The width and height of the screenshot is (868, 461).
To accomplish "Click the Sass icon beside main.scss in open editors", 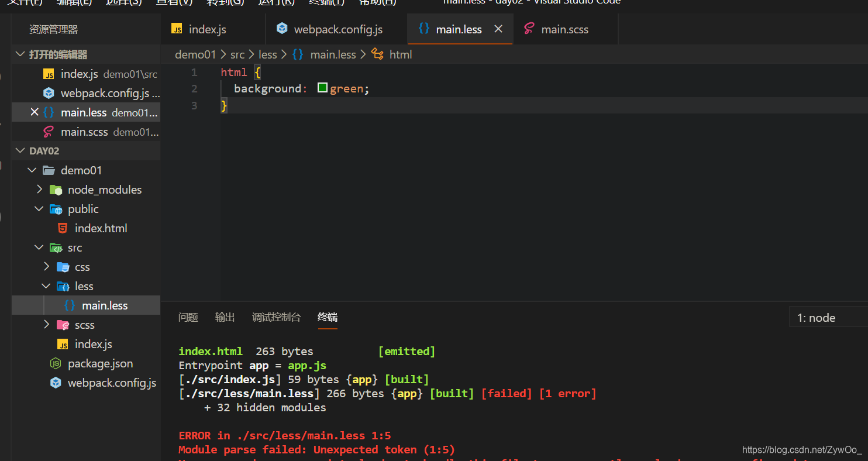I will pos(49,132).
